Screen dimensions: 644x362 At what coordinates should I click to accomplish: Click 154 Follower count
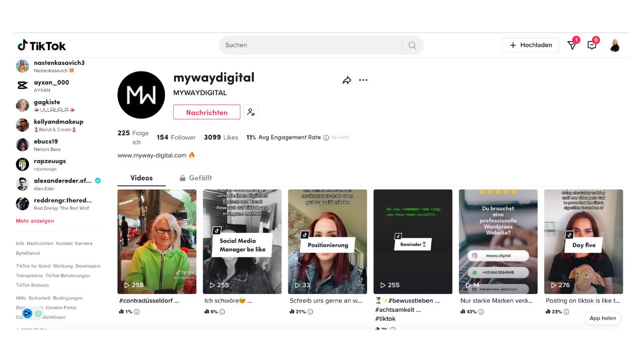coord(176,137)
